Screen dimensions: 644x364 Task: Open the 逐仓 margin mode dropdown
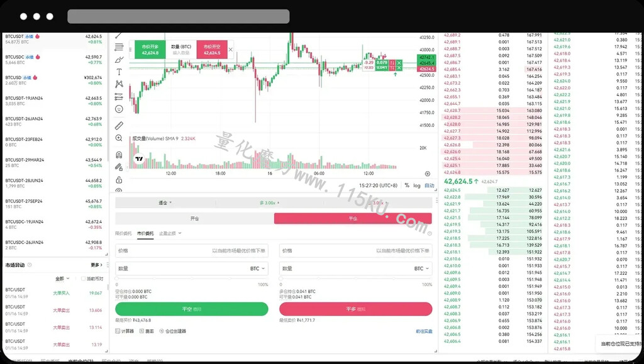165,202
